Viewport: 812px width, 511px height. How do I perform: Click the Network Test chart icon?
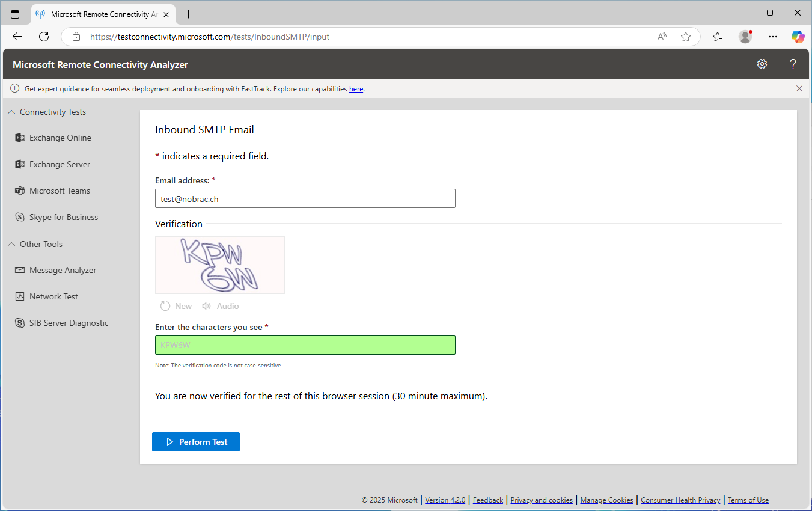[x=20, y=296]
